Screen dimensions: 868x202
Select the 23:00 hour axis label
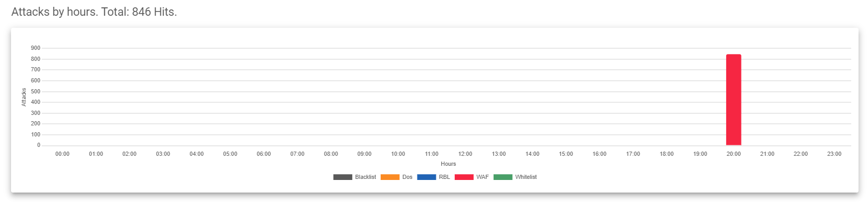[834, 154]
